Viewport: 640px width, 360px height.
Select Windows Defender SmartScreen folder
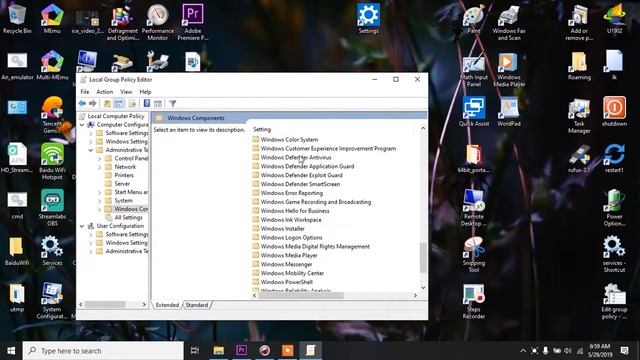click(x=300, y=184)
